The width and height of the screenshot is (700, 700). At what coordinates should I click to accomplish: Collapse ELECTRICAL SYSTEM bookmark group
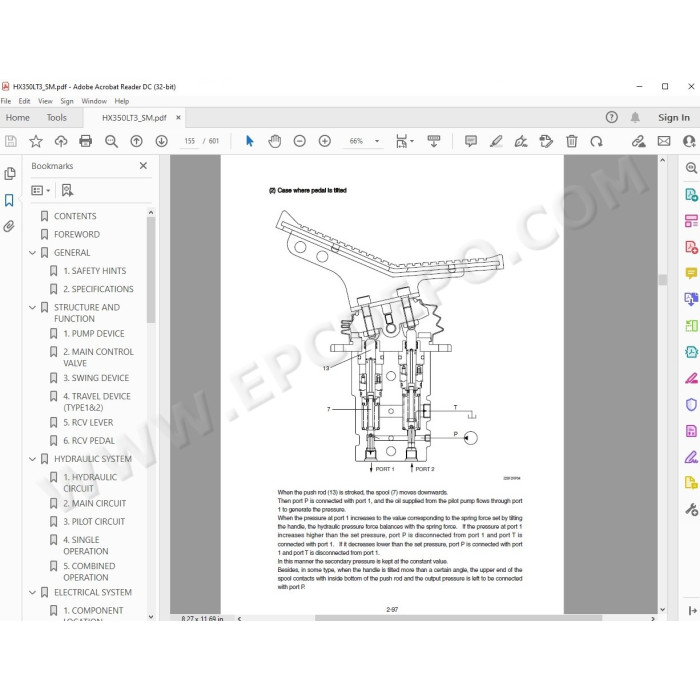[32, 592]
